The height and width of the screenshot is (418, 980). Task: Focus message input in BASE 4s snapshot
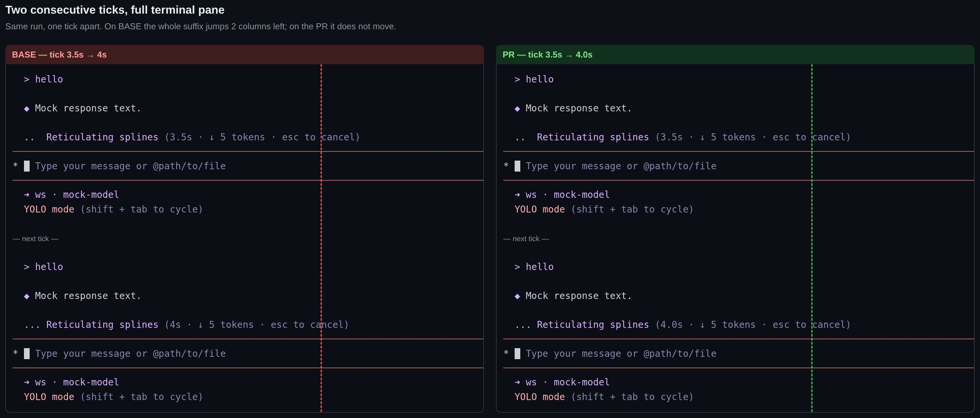(248, 353)
